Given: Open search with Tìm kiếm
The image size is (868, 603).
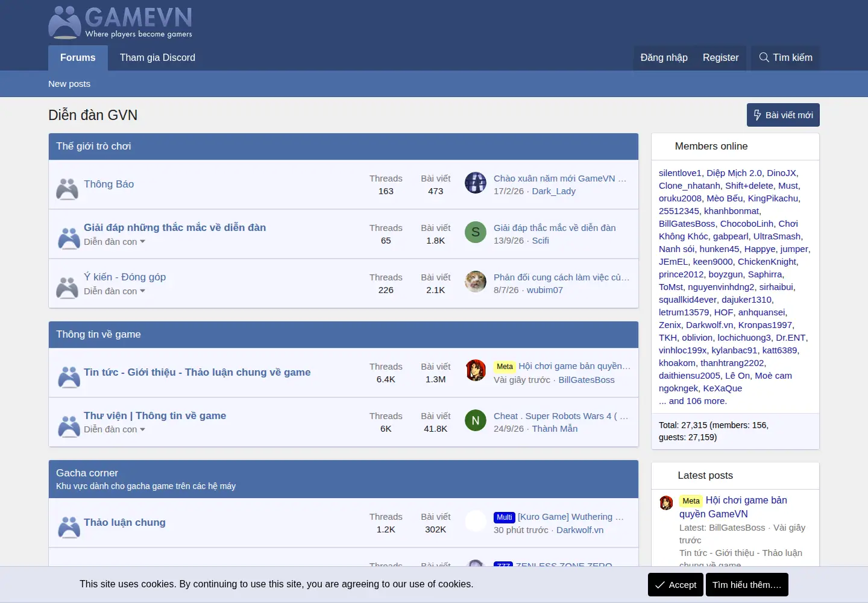Looking at the screenshot, I should pyautogui.click(x=785, y=58).
